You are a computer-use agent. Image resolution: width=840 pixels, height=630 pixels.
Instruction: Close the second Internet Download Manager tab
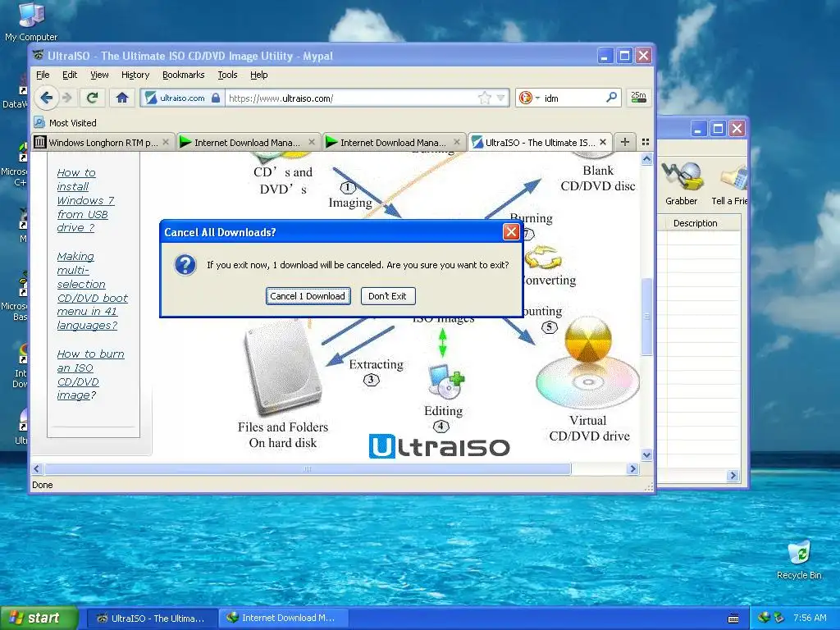456,142
